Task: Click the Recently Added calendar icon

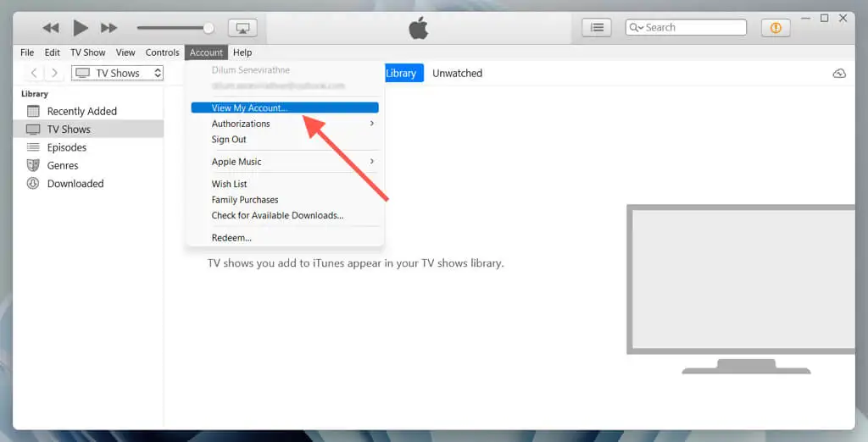Action: 33,111
